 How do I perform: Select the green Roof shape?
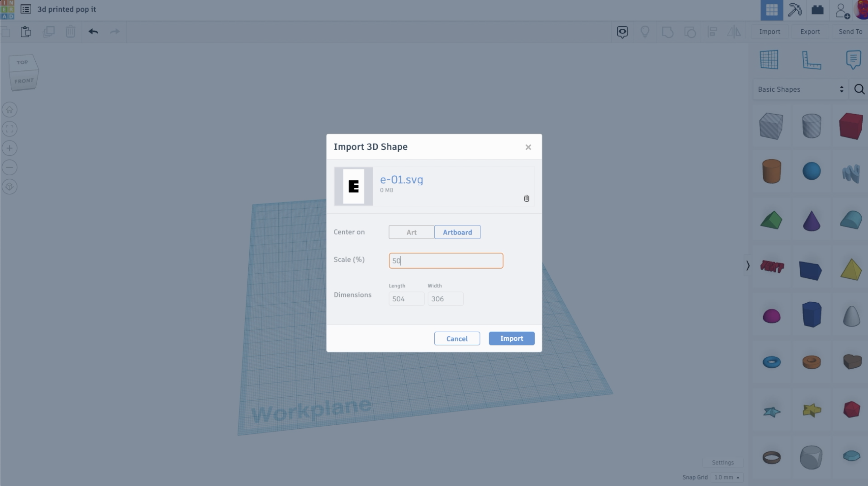pos(771,220)
